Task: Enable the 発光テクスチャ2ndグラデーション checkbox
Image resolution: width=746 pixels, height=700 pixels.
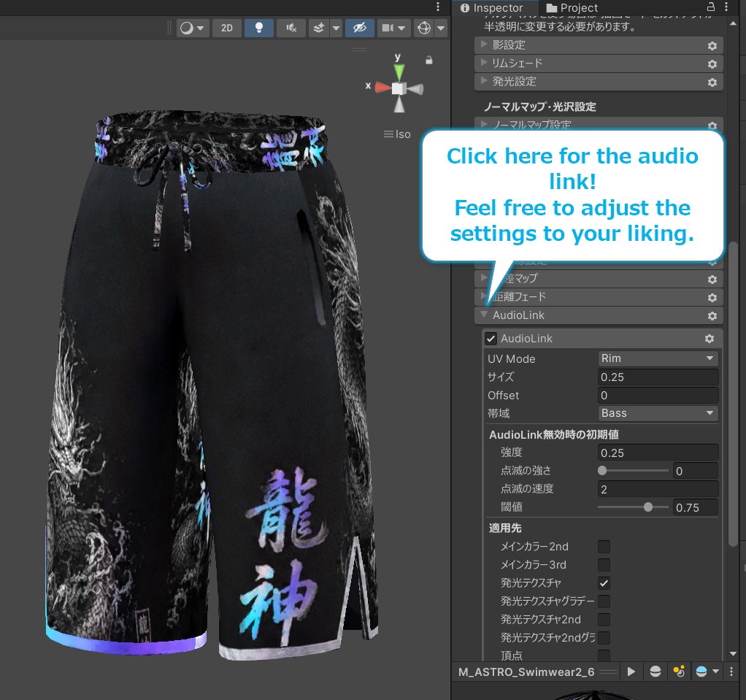Action: click(604, 638)
